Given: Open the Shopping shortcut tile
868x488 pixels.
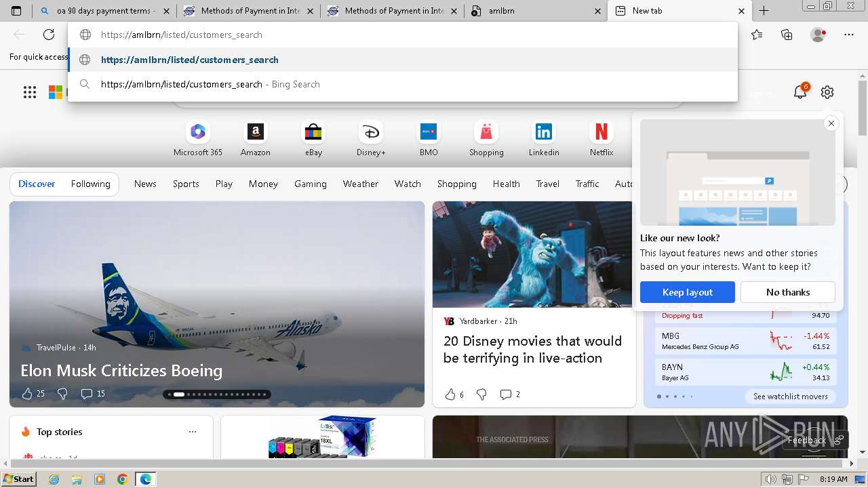Looking at the screenshot, I should click(x=486, y=139).
